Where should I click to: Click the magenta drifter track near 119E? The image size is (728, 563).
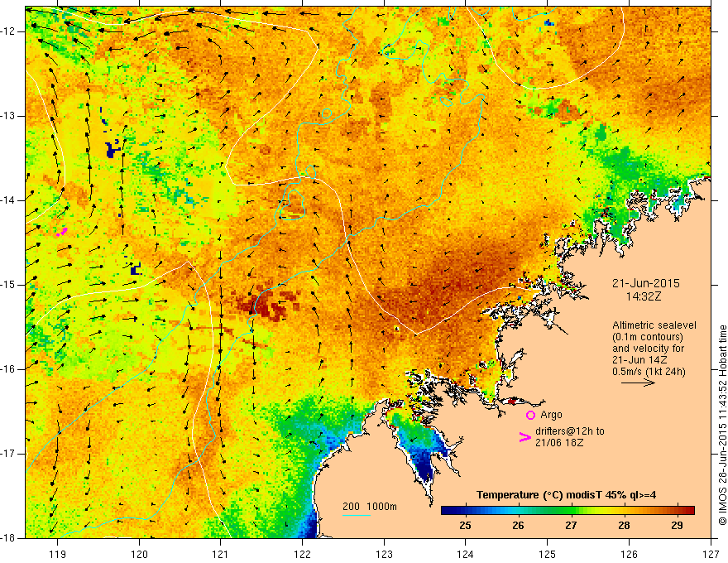(x=62, y=232)
